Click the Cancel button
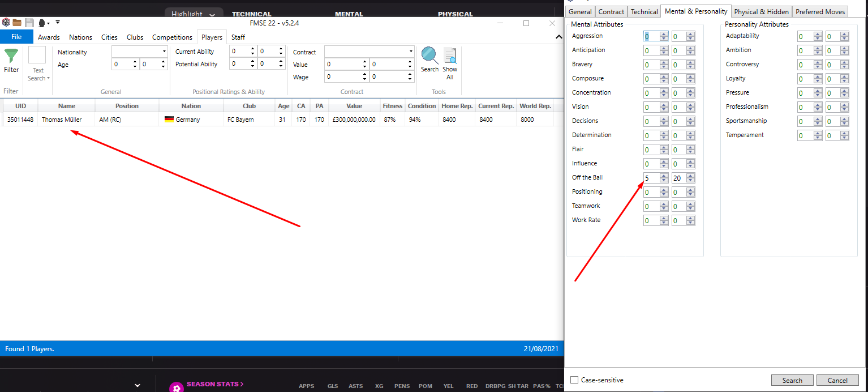Image resolution: width=868 pixels, height=392 pixels. point(837,380)
